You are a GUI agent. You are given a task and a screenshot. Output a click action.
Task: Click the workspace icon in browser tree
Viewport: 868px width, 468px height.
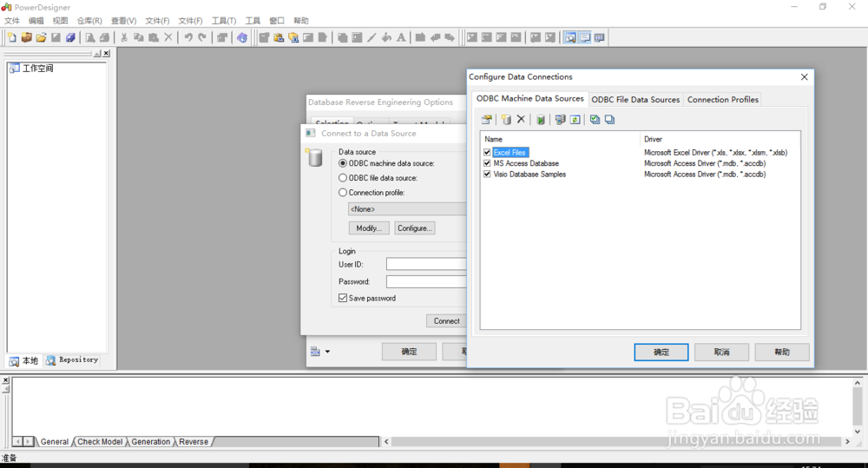15,68
